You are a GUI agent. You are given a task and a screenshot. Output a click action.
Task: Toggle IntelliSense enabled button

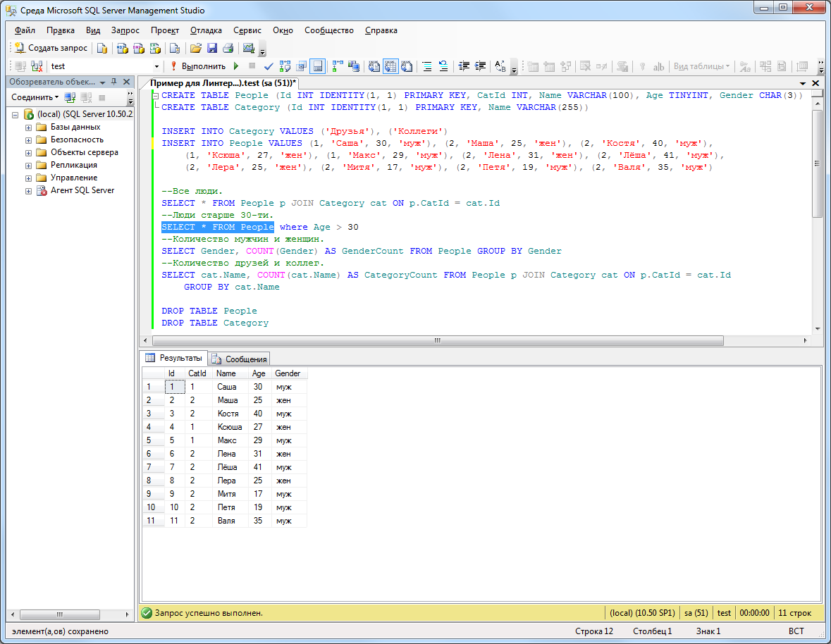coord(318,66)
